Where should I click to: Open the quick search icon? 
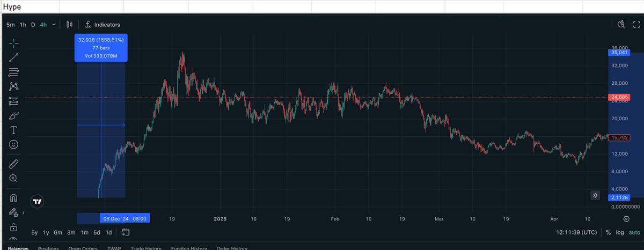tap(621, 24)
